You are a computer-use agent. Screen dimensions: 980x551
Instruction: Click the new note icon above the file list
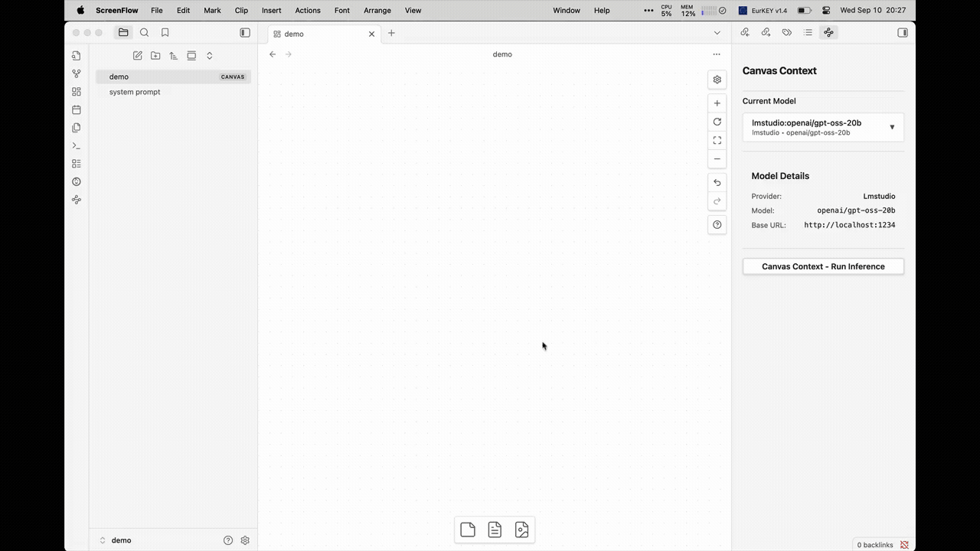pyautogui.click(x=137, y=55)
